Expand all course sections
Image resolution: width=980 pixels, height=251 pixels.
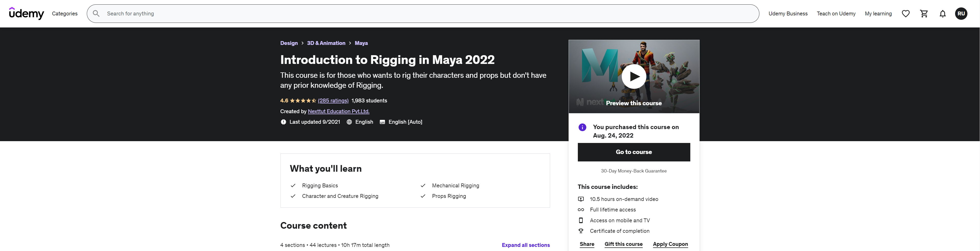[525, 245]
